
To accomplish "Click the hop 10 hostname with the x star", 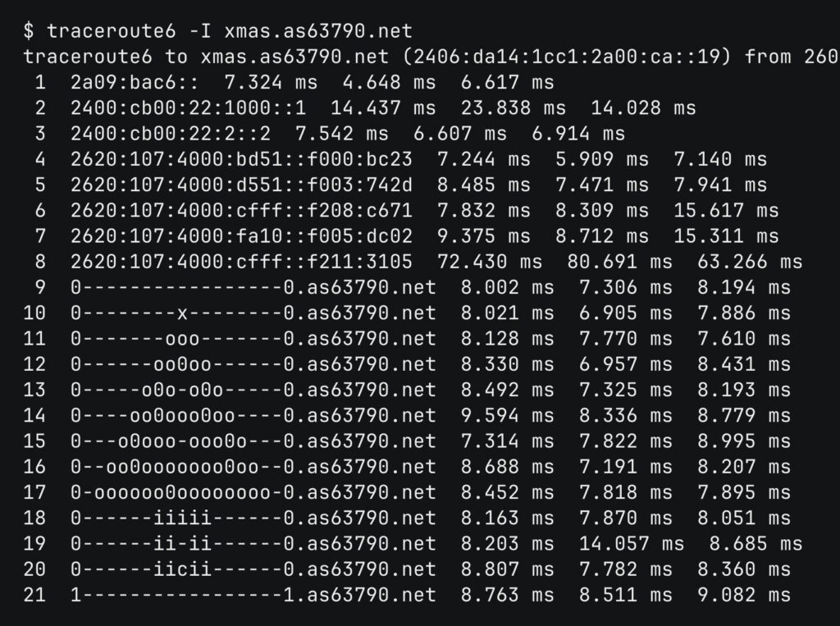I will 253,313.
